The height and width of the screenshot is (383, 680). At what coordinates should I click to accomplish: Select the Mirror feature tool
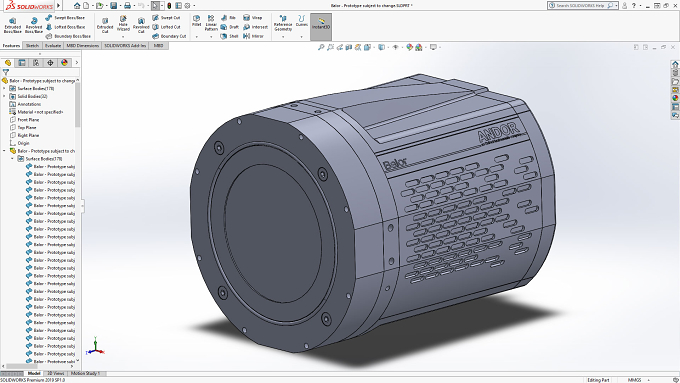[253, 36]
